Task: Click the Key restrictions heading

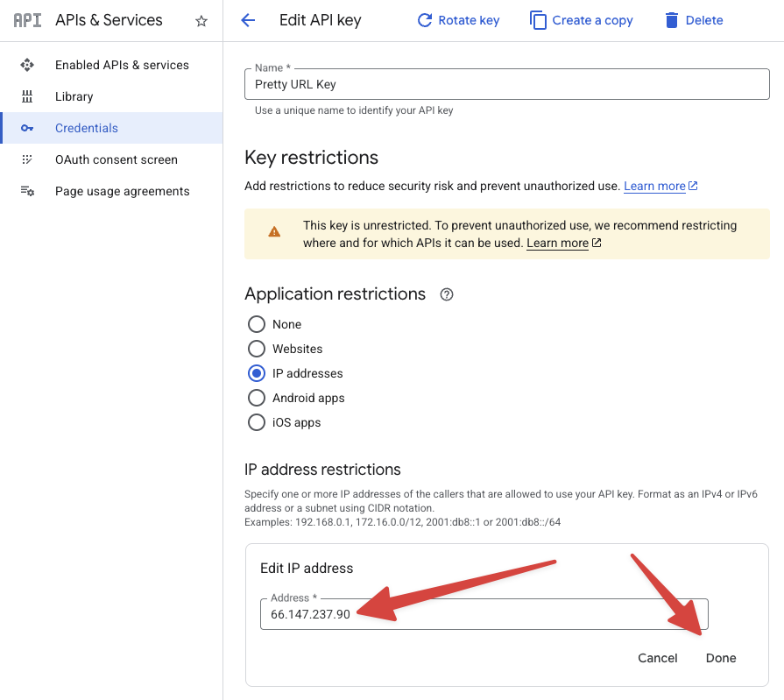Action: pos(312,158)
